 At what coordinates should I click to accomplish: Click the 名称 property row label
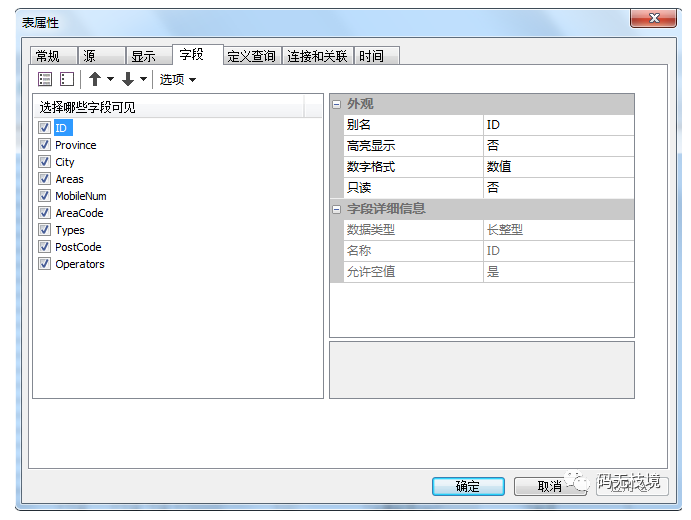tap(413, 251)
